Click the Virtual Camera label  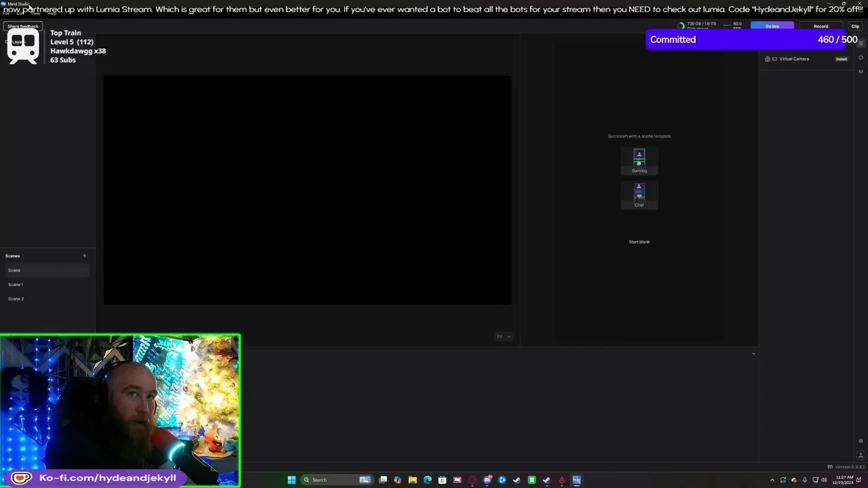tap(794, 59)
